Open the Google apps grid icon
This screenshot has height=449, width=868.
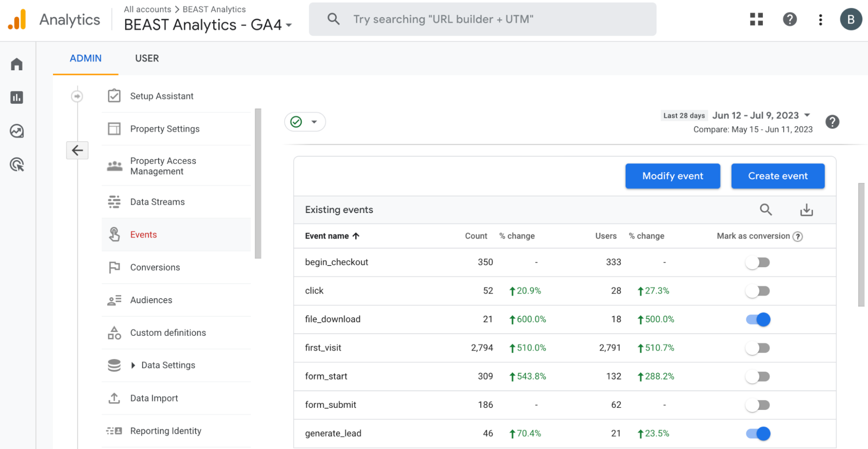click(756, 20)
